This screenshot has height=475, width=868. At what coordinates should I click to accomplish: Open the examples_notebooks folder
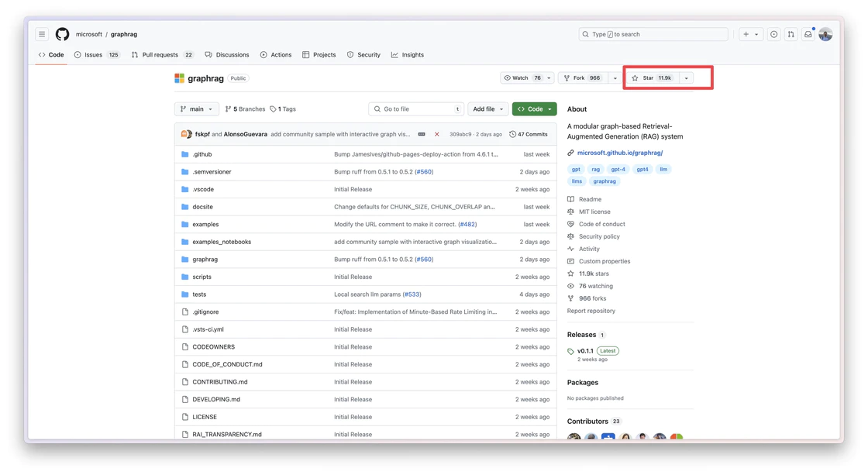point(222,242)
